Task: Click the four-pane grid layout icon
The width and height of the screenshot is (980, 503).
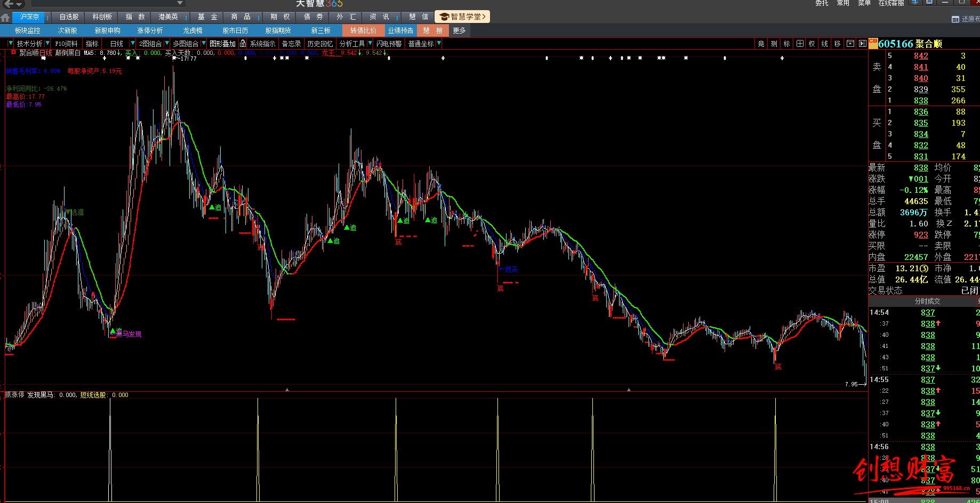Action: click(800, 44)
